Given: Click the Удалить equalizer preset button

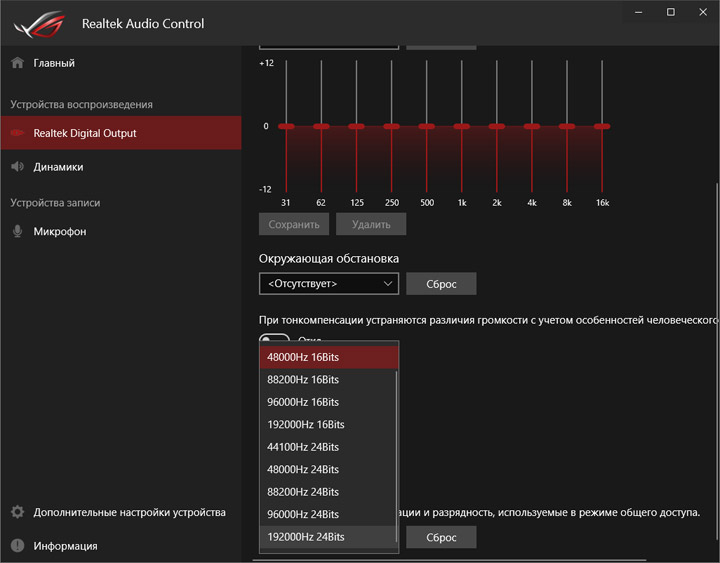Looking at the screenshot, I should point(371,224).
